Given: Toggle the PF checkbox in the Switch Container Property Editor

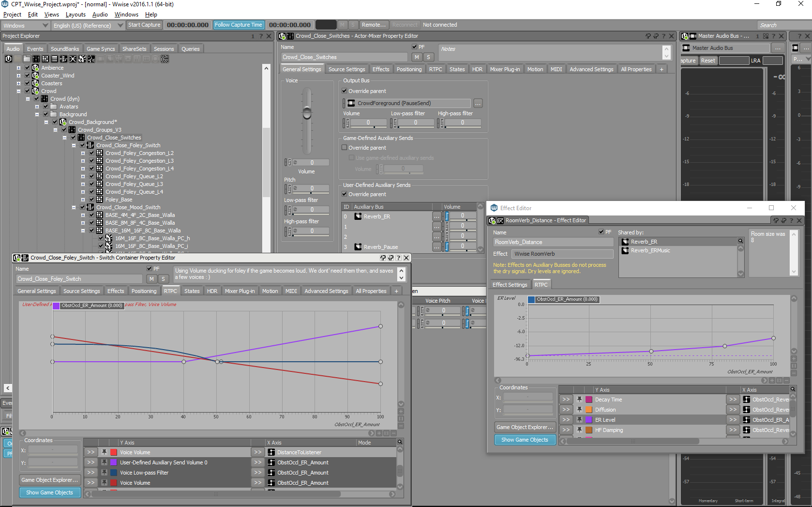Looking at the screenshot, I should pyautogui.click(x=150, y=268).
